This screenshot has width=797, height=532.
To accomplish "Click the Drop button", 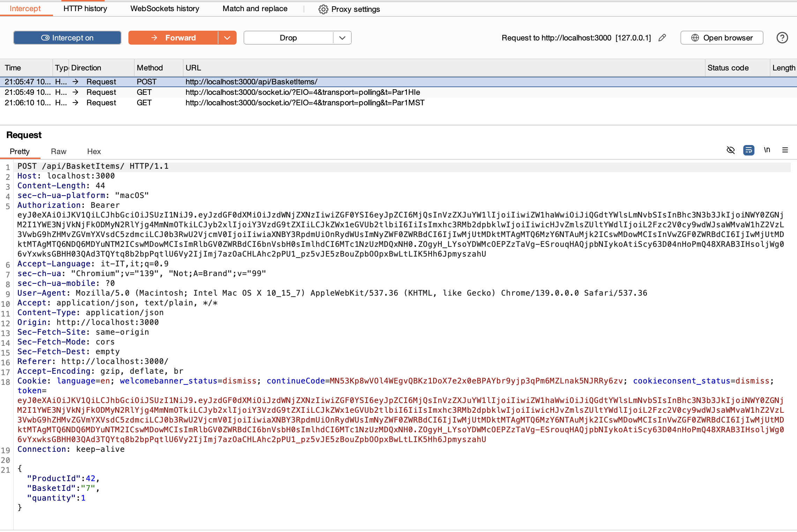I will tap(288, 38).
